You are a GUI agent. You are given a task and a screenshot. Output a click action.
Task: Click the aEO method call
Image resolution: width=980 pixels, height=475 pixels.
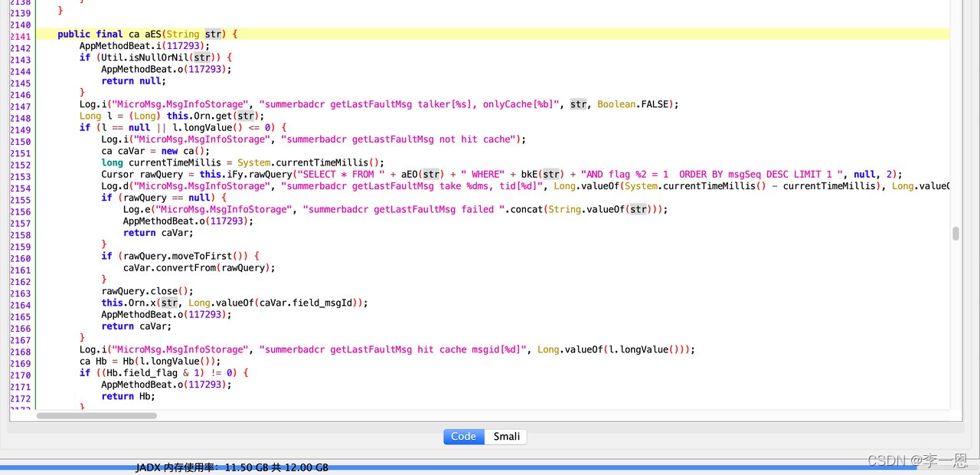[x=410, y=174]
